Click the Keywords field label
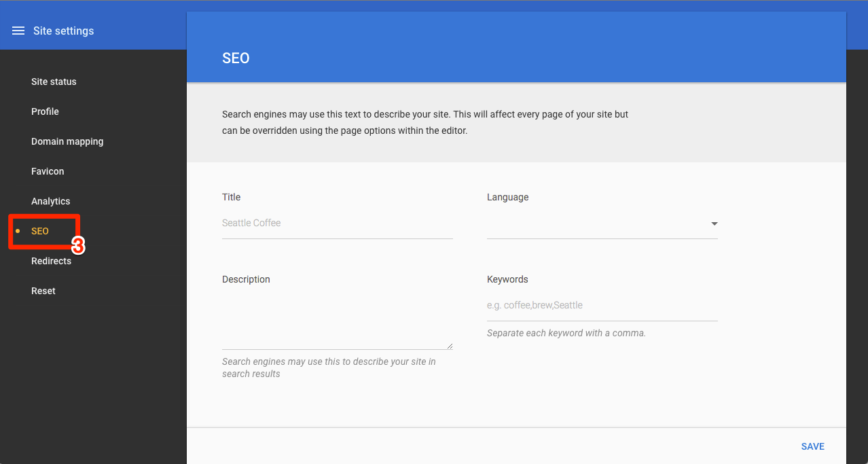868x464 pixels. click(507, 279)
